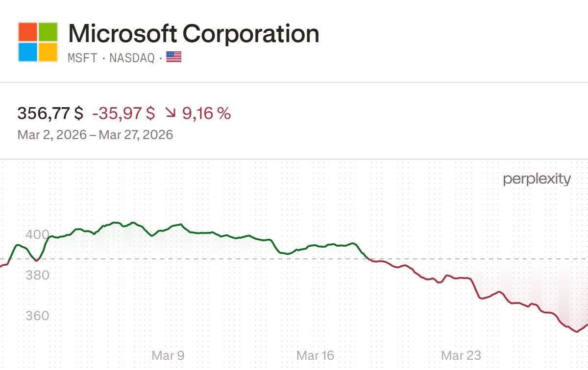Click the red downward trend arrow

click(x=171, y=114)
